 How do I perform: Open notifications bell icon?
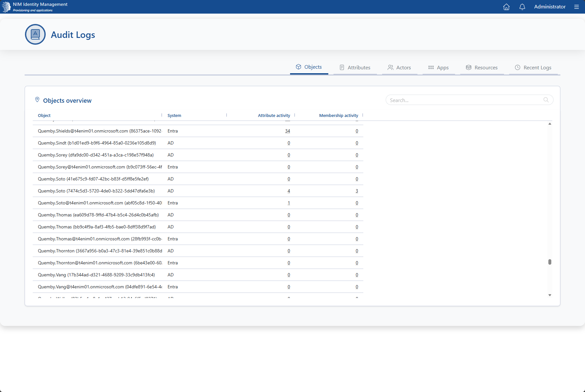[522, 7]
